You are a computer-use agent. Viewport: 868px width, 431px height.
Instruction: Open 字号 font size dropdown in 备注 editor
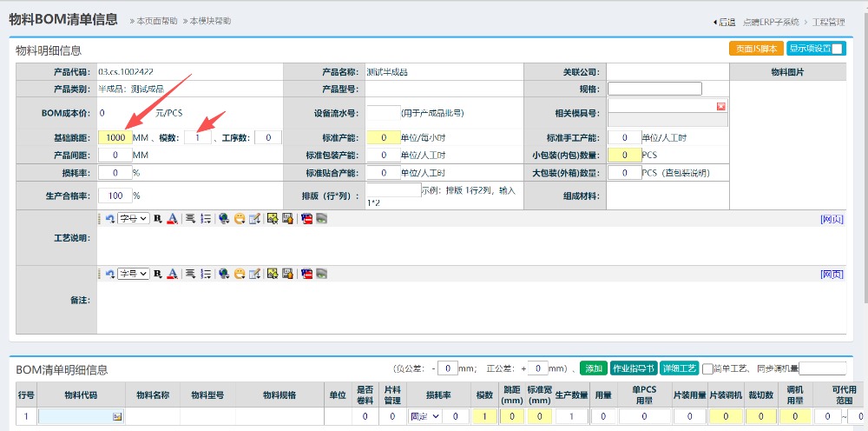click(134, 274)
